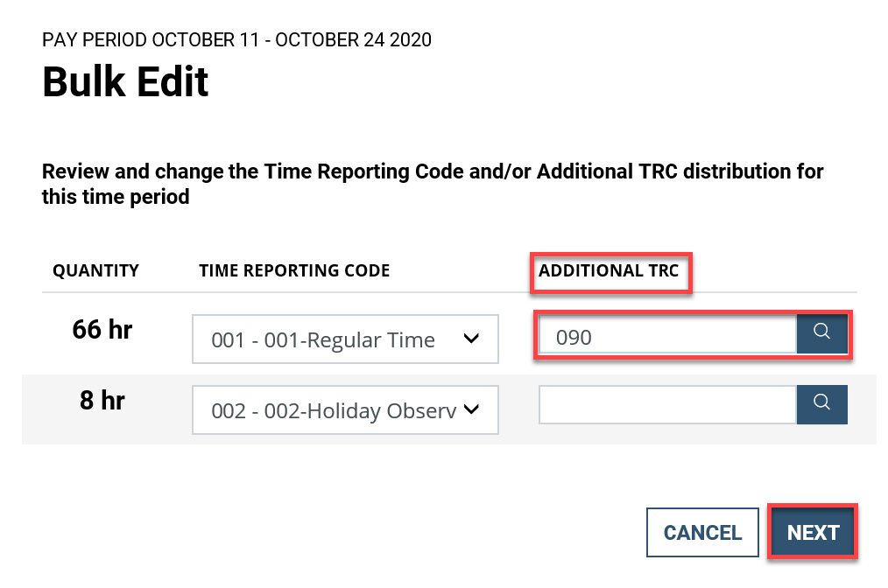Screen dimensions: 888x588
Task: Click the chevron on the Holiday Observ dropdown
Action: click(473, 409)
